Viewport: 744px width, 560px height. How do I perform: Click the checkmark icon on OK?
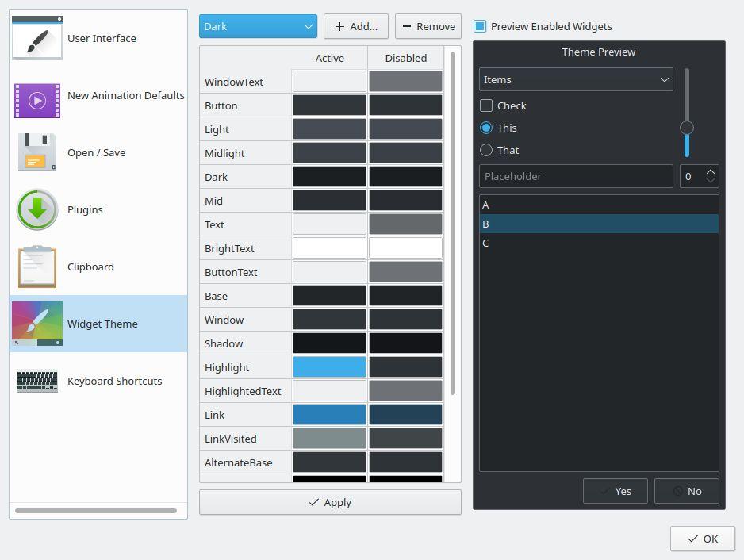[692, 539]
